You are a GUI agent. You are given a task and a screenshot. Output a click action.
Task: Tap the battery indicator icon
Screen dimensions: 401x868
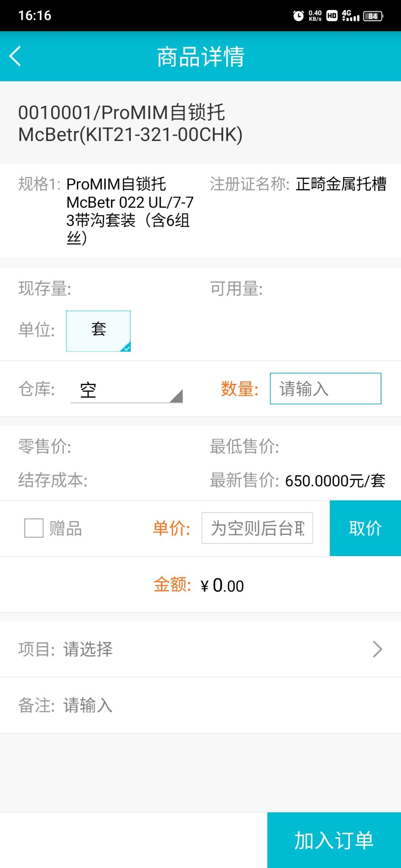(x=373, y=16)
